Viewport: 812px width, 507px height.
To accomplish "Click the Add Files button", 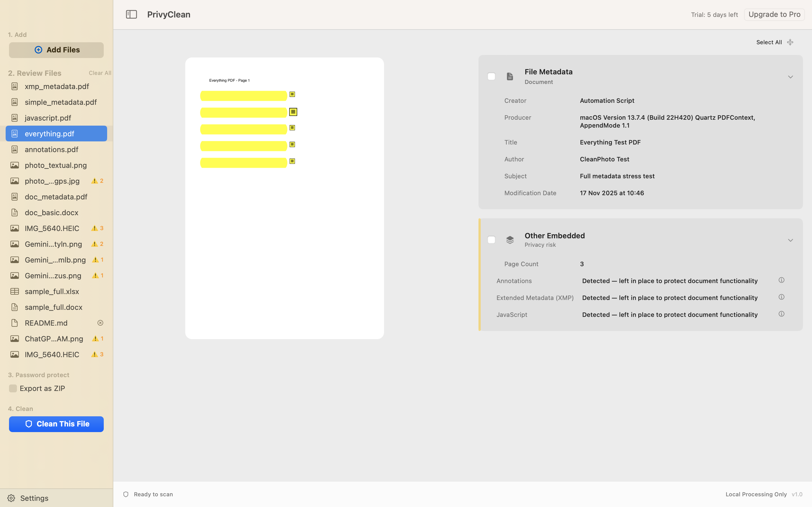I will pos(56,50).
